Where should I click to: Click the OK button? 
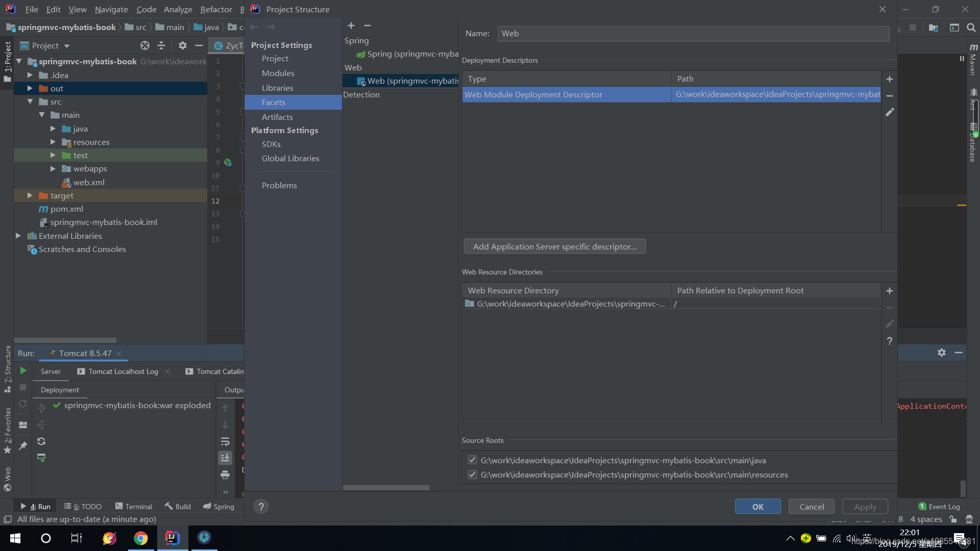757,507
